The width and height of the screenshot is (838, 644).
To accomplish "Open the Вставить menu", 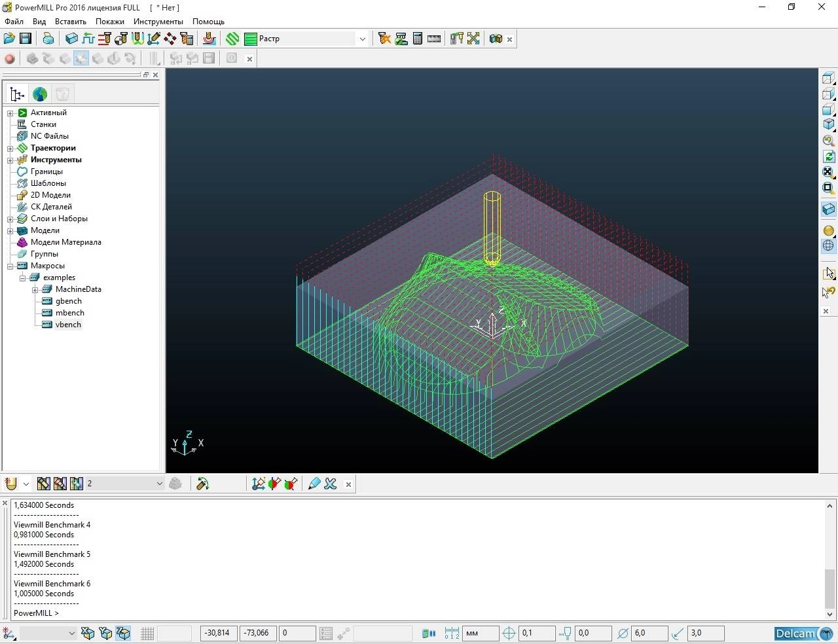I will click(x=71, y=22).
